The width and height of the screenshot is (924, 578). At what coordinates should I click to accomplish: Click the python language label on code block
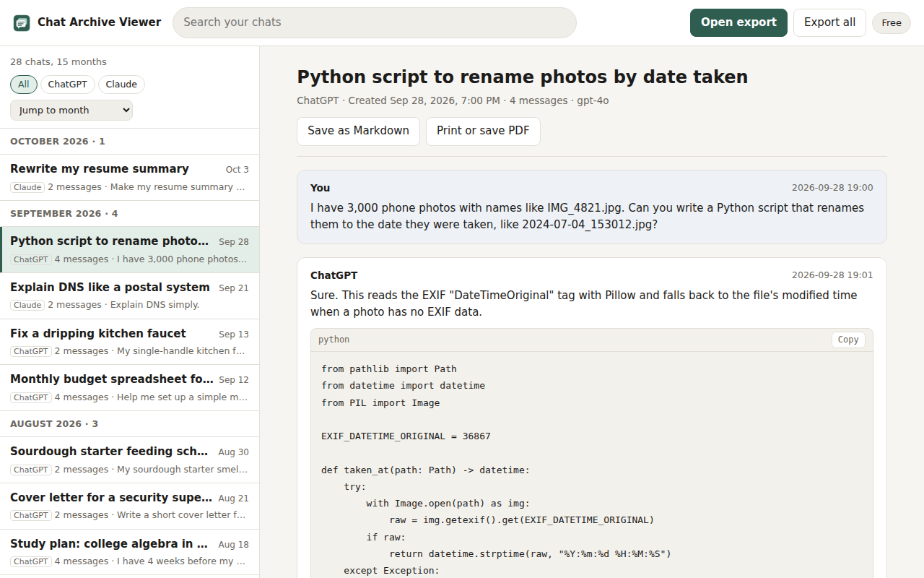pyautogui.click(x=334, y=340)
